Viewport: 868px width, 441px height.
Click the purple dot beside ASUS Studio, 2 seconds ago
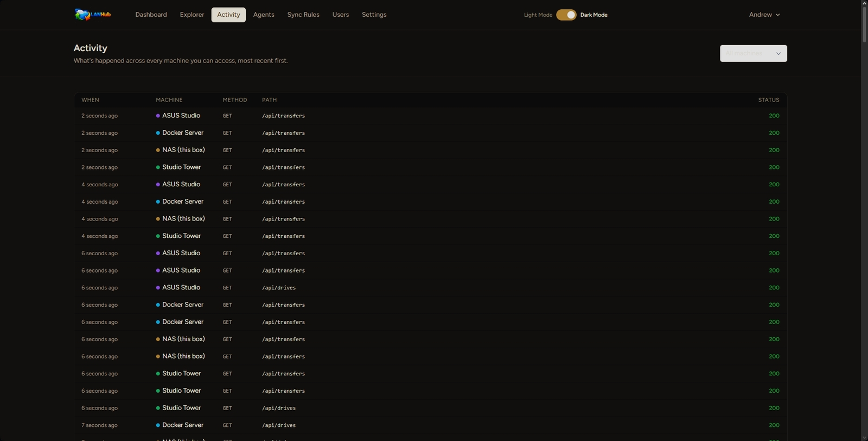pos(158,116)
